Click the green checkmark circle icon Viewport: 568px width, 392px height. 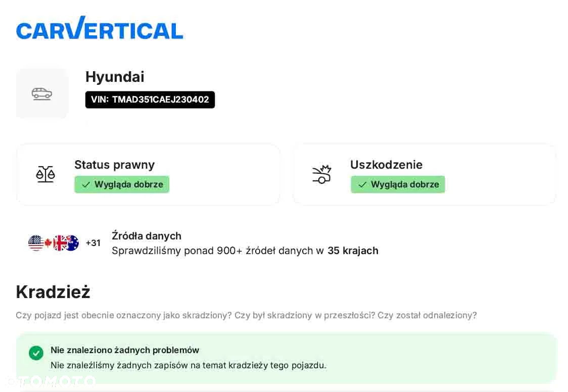coord(36,353)
